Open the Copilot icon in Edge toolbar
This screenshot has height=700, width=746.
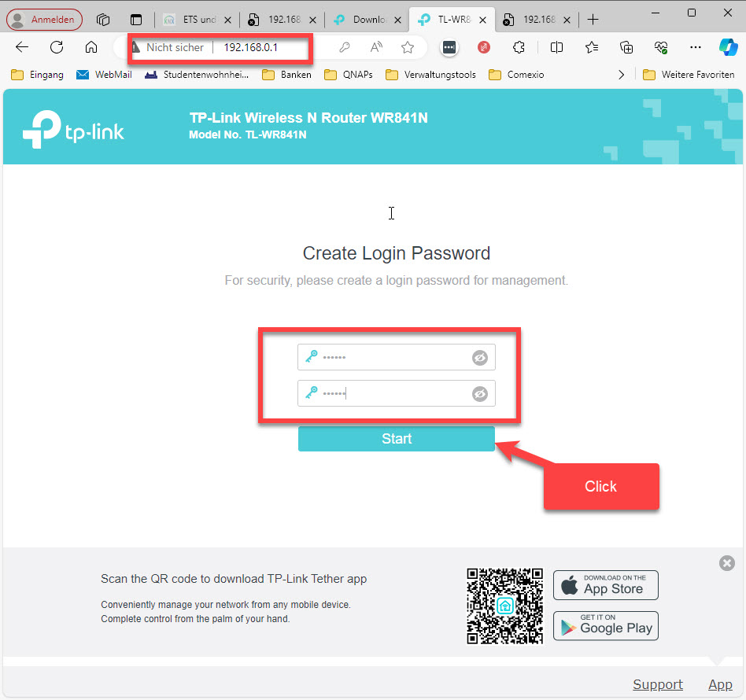tap(728, 47)
